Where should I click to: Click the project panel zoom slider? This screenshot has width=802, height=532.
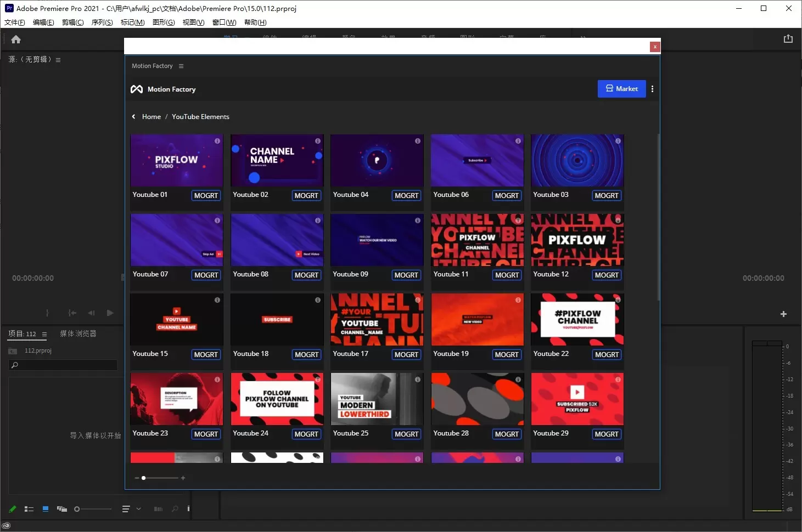pyautogui.click(x=93, y=509)
